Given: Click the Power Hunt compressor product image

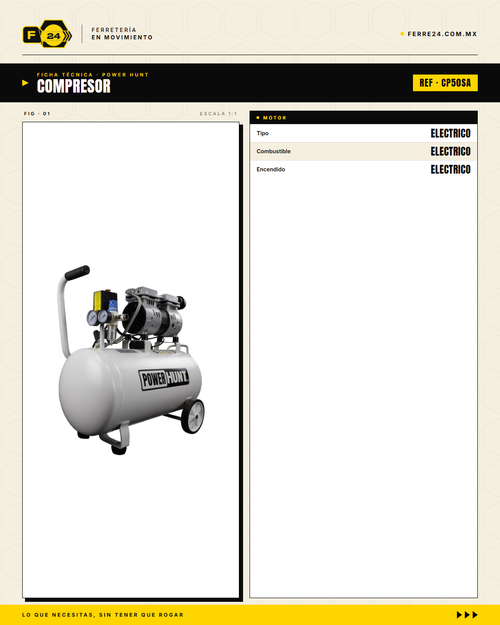Looking at the screenshot, I should [132, 360].
